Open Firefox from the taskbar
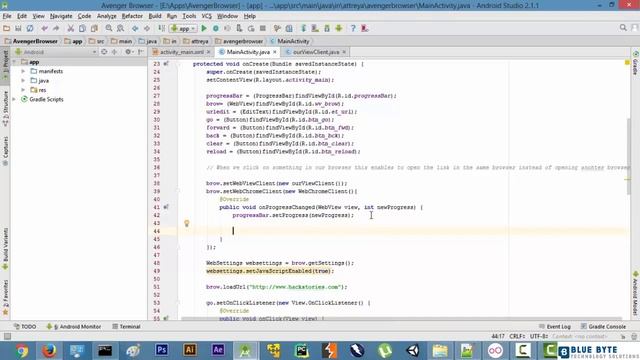Viewport: 640px width, 360px height. click(49, 351)
